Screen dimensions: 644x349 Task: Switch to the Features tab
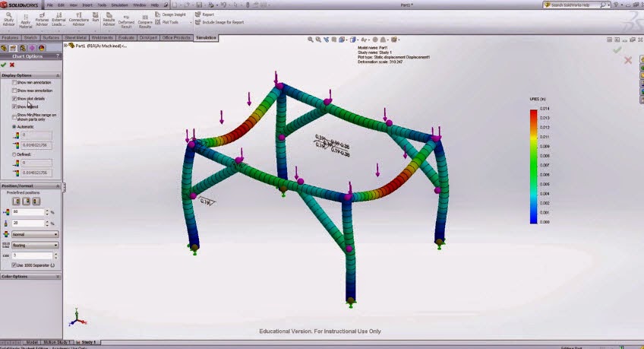[x=11, y=37]
